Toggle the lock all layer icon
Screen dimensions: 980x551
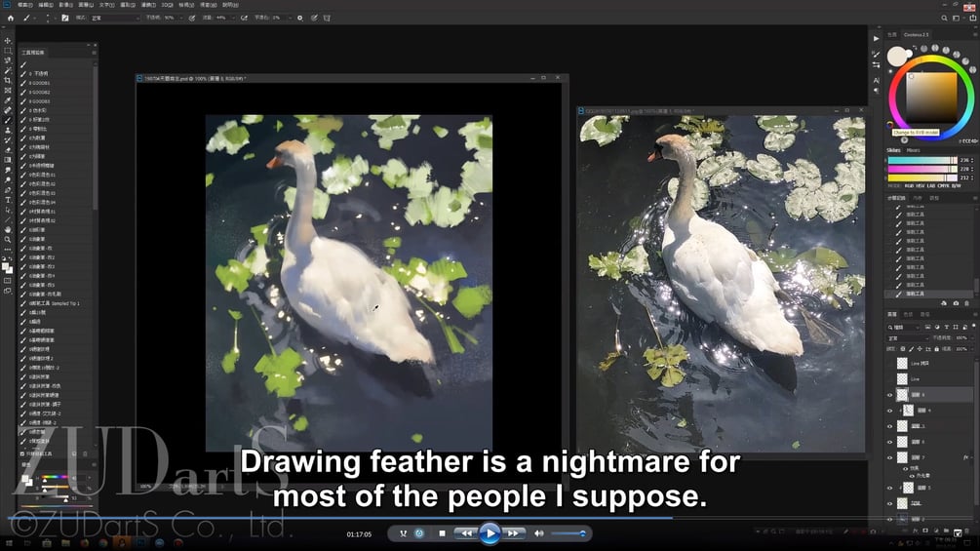coord(936,349)
